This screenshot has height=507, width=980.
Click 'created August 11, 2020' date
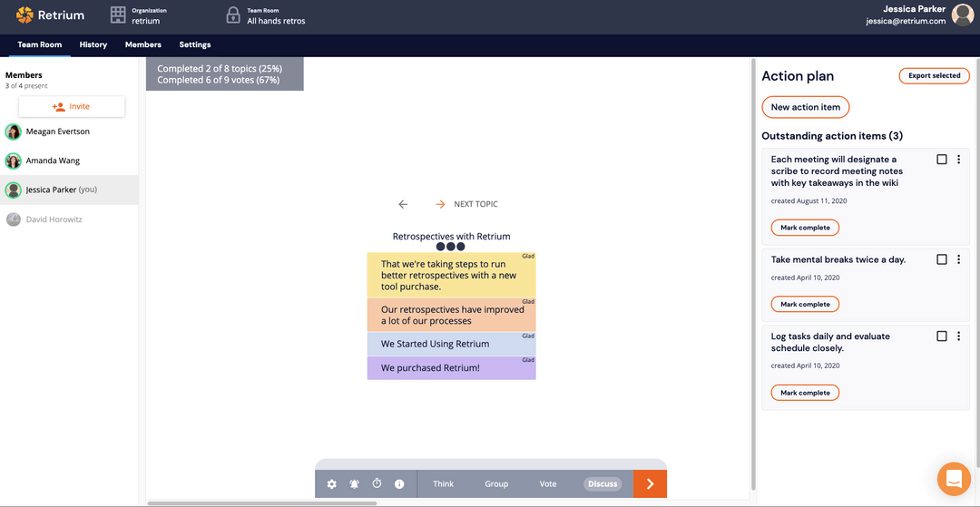[x=808, y=201]
